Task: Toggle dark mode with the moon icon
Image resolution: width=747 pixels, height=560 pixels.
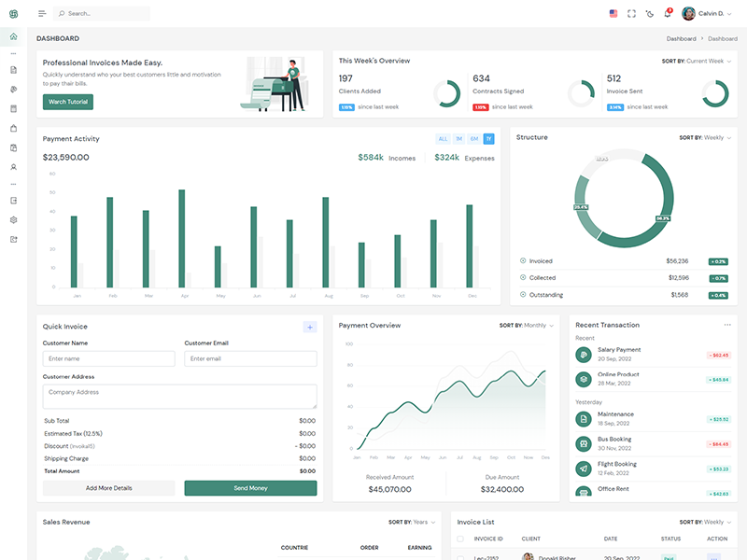Action: 650,13
